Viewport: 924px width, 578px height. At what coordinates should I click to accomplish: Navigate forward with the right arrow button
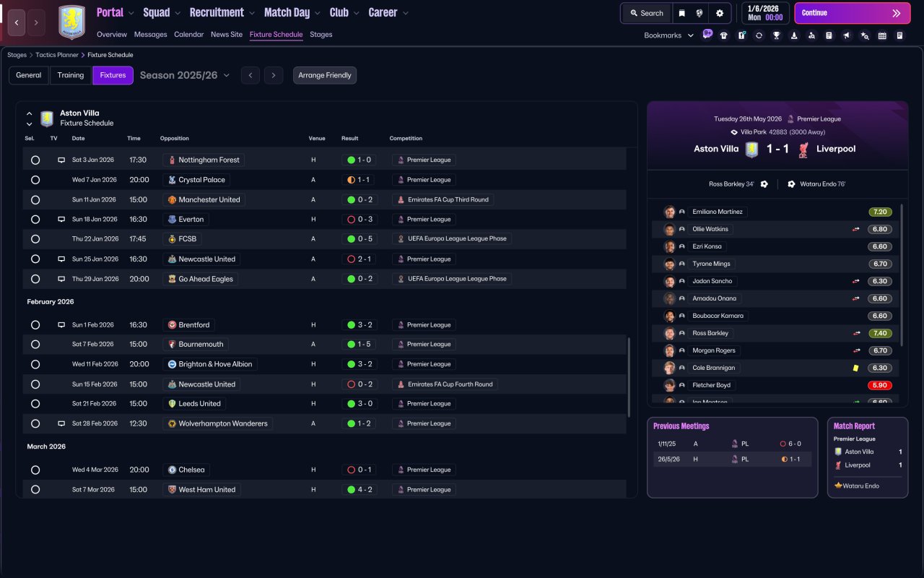pos(36,22)
